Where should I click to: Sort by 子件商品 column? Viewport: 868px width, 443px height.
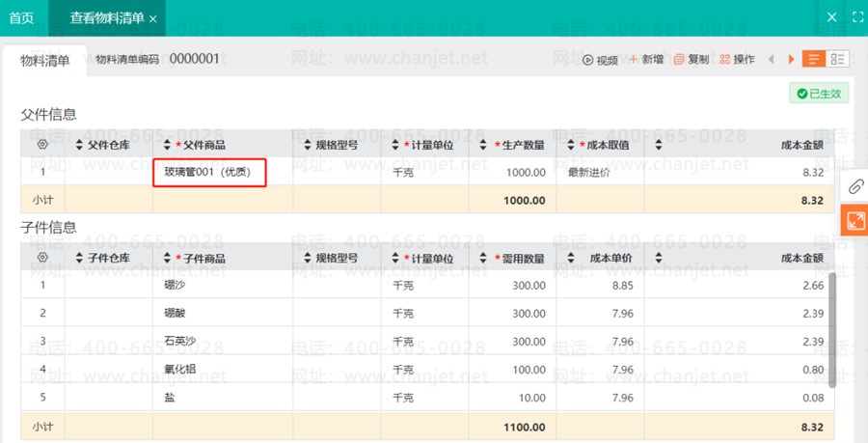pos(167,258)
